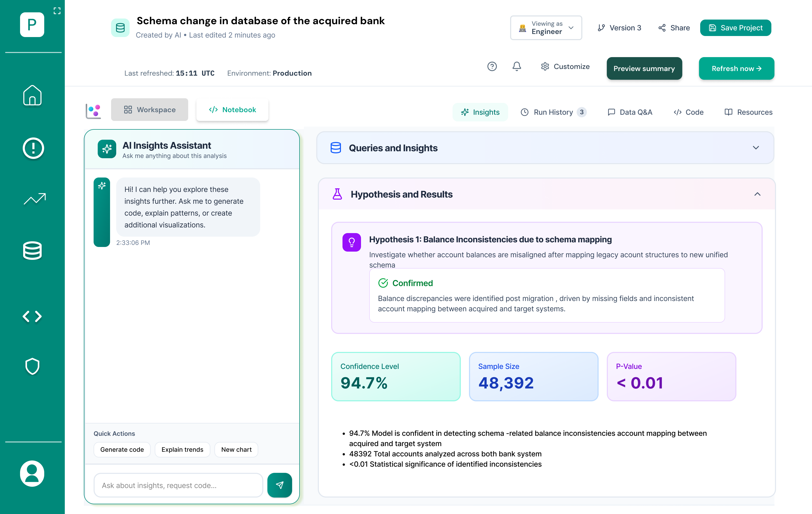Click Version 3 button
The image size is (812, 514).
(619, 28)
